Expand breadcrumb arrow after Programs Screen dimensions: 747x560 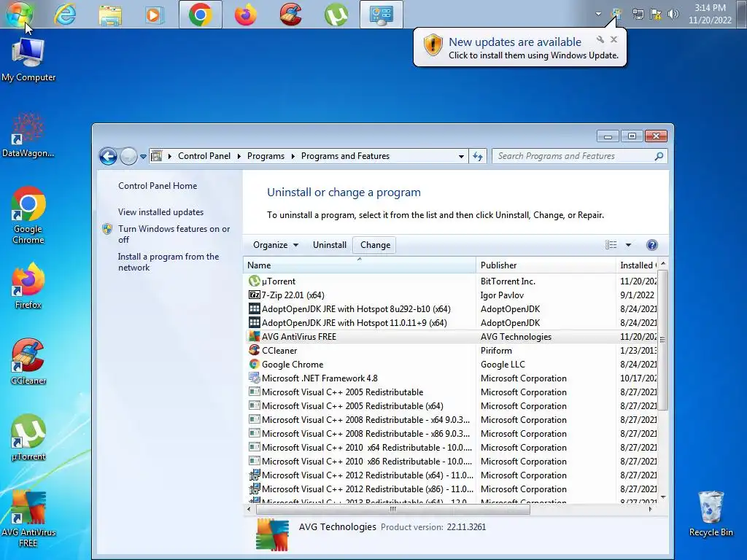[x=293, y=156]
